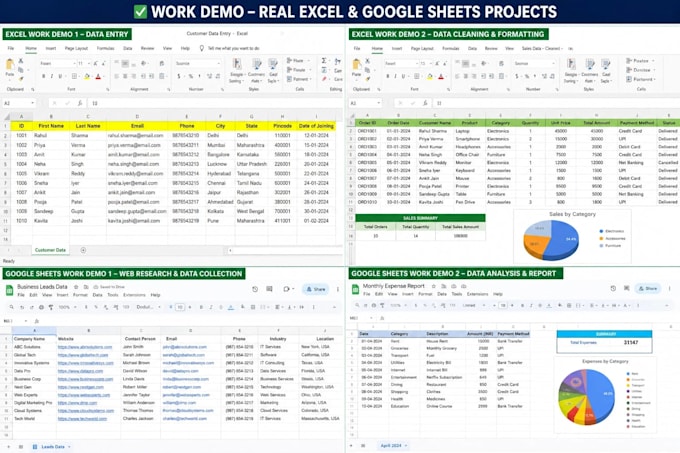Star the Monthly Expense Report document
The image size is (680, 453).
[x=433, y=286]
